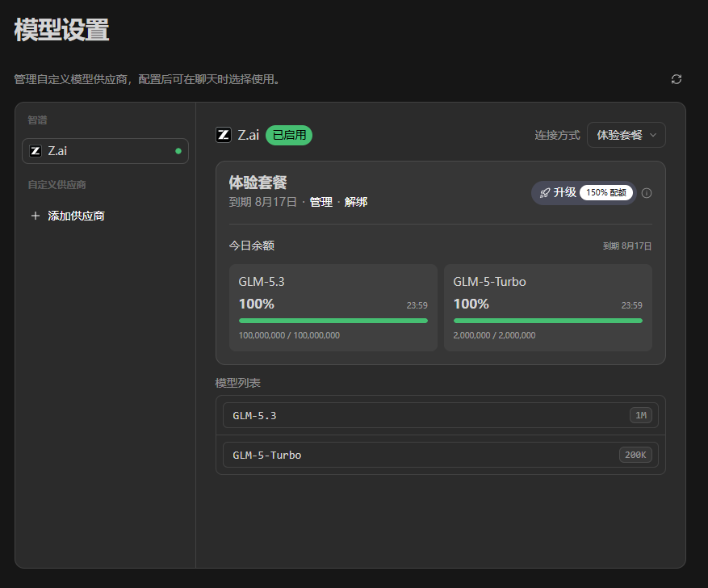Click the 23:59 timer on GLM-5-Turbo card
Viewport: 708px width, 588px height.
click(x=631, y=306)
